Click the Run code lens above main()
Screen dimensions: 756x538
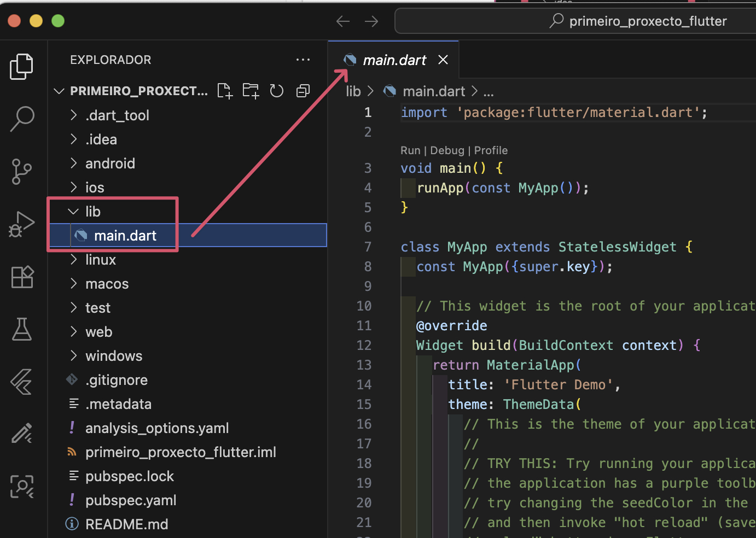click(x=410, y=150)
